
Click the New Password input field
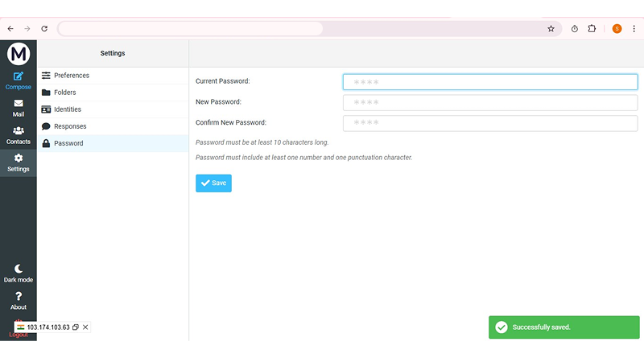489,102
